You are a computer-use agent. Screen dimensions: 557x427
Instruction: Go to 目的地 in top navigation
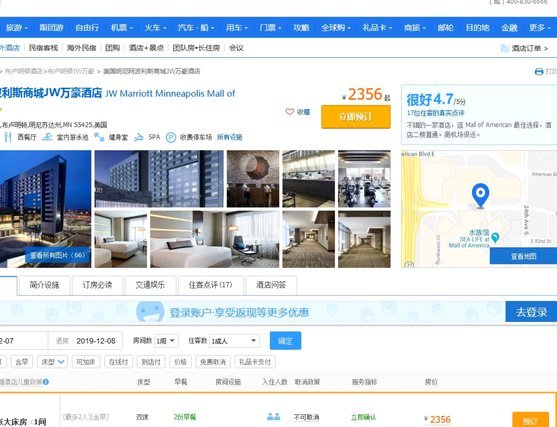coord(477,28)
